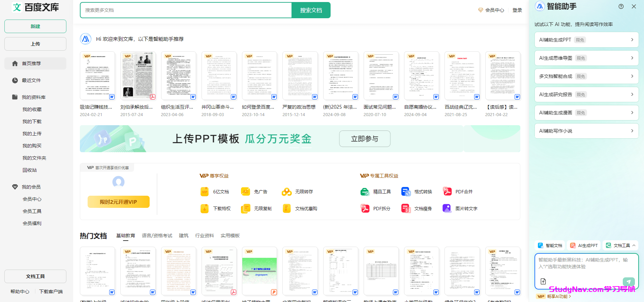Open the AI生成研究报告 option
The height and width of the screenshot is (302, 644).
(x=586, y=94)
